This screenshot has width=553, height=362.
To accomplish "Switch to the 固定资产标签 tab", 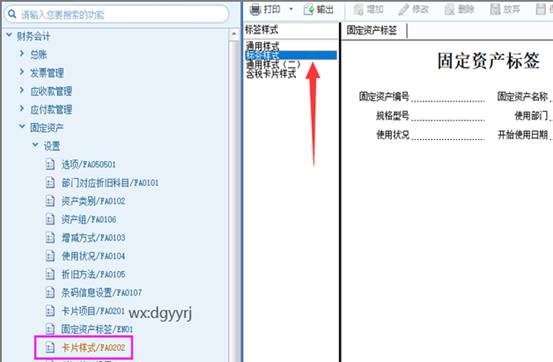I will [372, 30].
